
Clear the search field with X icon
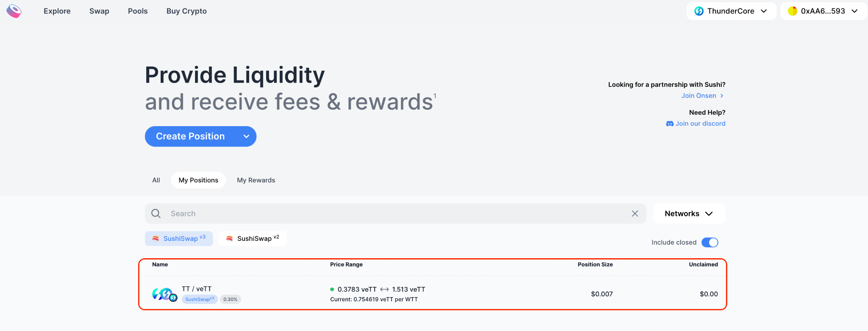point(635,214)
